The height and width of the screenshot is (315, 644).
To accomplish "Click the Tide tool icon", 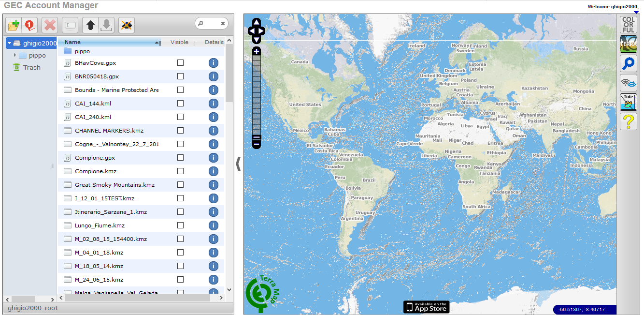I will pos(628,102).
